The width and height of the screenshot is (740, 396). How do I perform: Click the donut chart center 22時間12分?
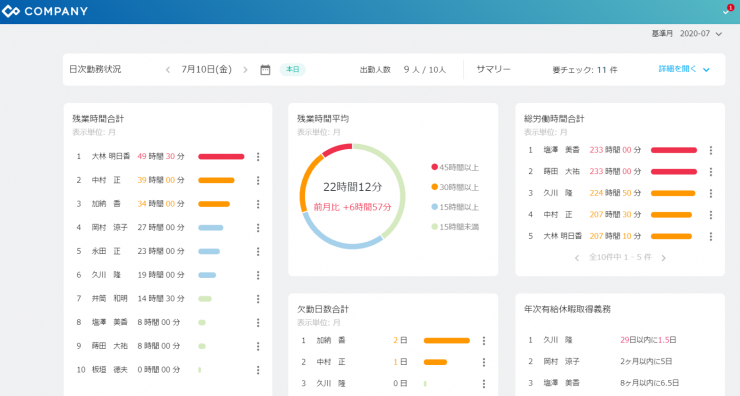click(x=352, y=187)
